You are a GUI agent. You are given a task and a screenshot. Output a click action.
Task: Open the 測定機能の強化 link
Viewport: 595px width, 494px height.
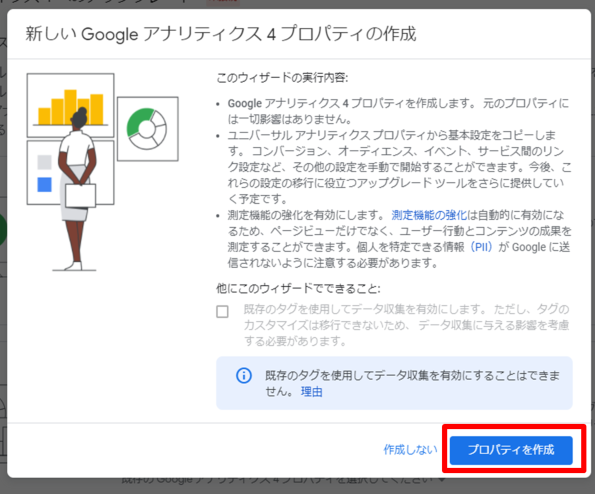429,215
